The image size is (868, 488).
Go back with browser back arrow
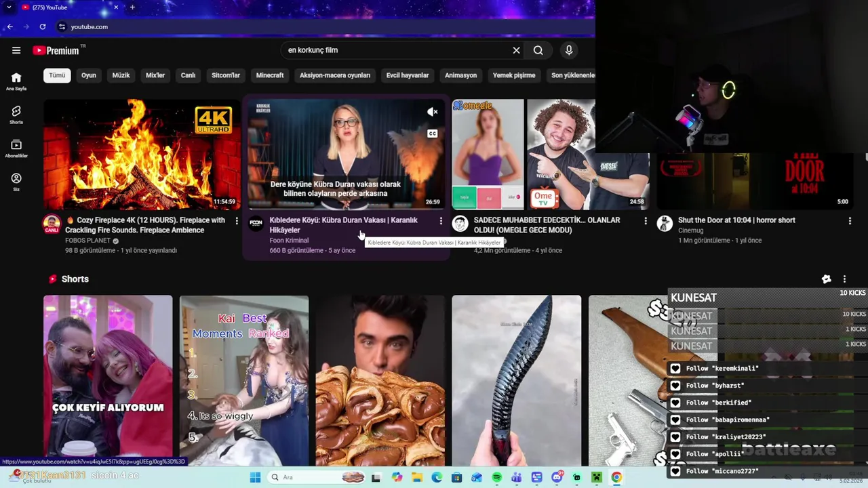(x=9, y=26)
